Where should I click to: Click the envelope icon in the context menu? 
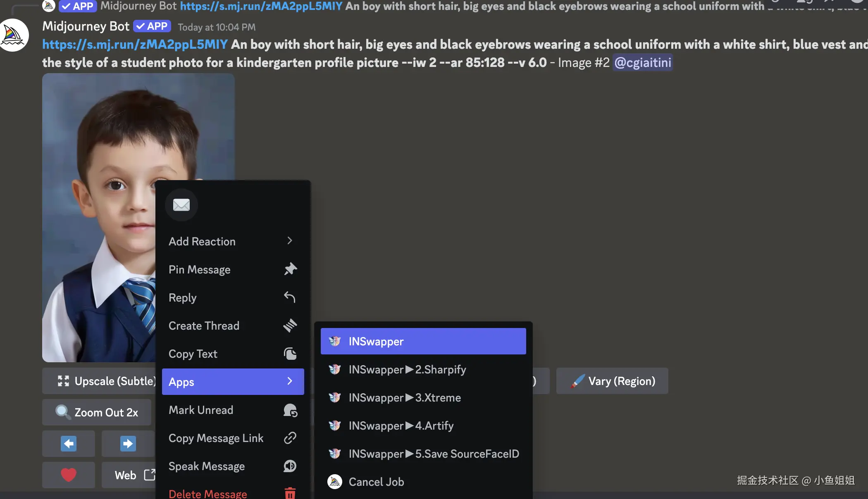point(181,205)
